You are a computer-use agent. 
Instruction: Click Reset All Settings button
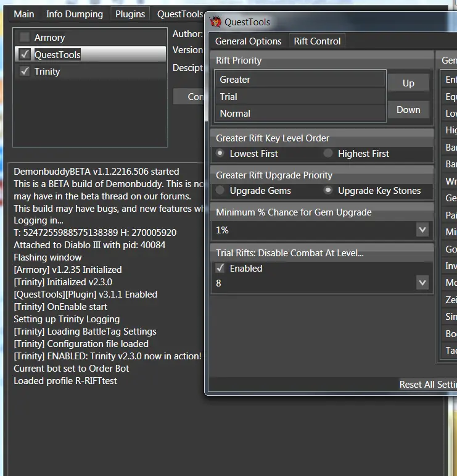click(428, 385)
